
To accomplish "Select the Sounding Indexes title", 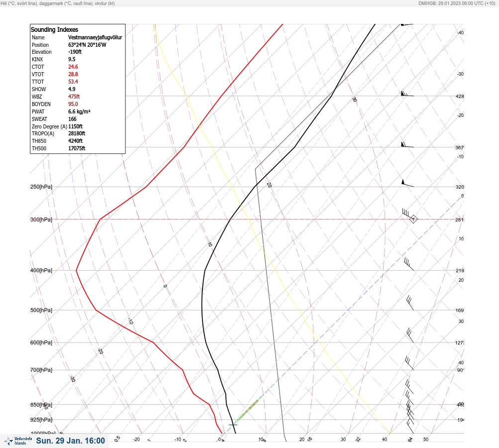I will 54,29.
